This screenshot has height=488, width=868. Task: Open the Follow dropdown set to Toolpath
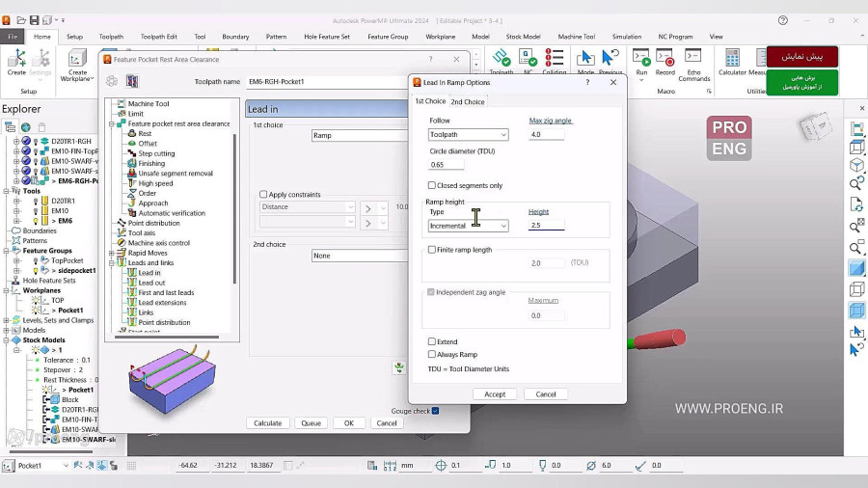(469, 134)
